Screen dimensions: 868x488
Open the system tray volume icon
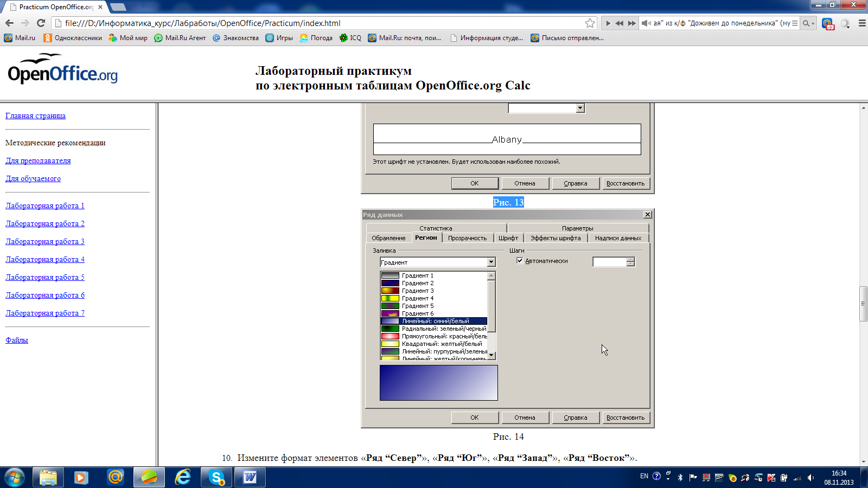(x=810, y=477)
